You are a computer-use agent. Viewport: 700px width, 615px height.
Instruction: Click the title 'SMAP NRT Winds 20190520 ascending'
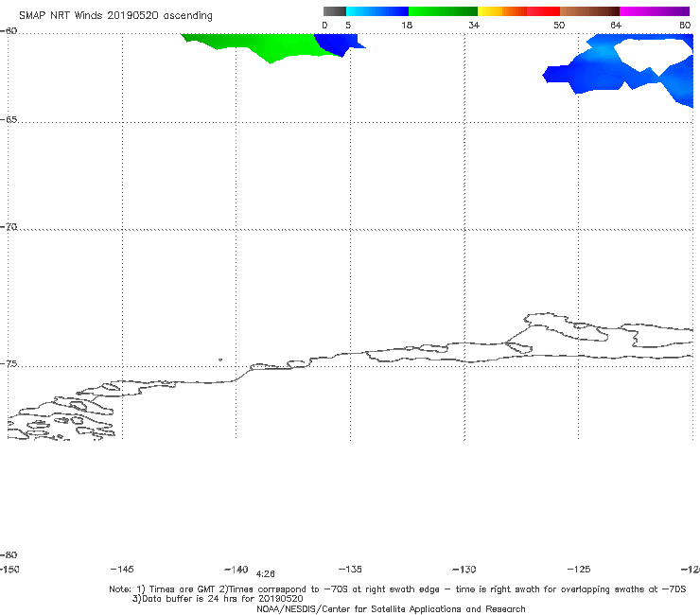115,16
